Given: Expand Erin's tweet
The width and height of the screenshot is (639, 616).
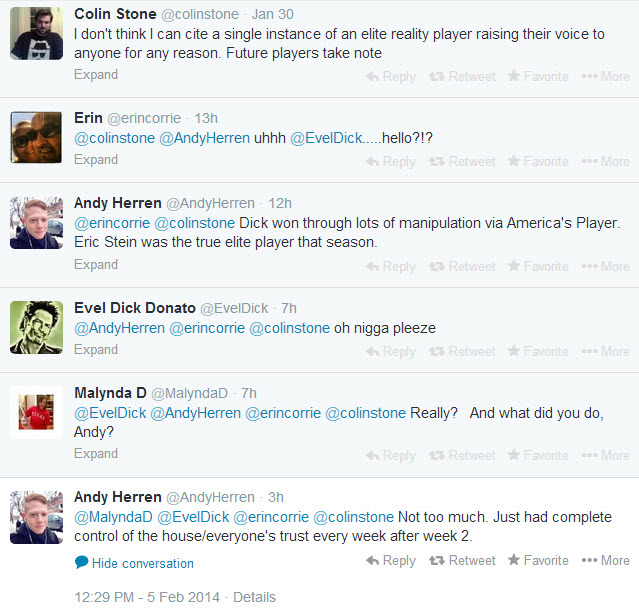Looking at the screenshot, I should [x=96, y=160].
